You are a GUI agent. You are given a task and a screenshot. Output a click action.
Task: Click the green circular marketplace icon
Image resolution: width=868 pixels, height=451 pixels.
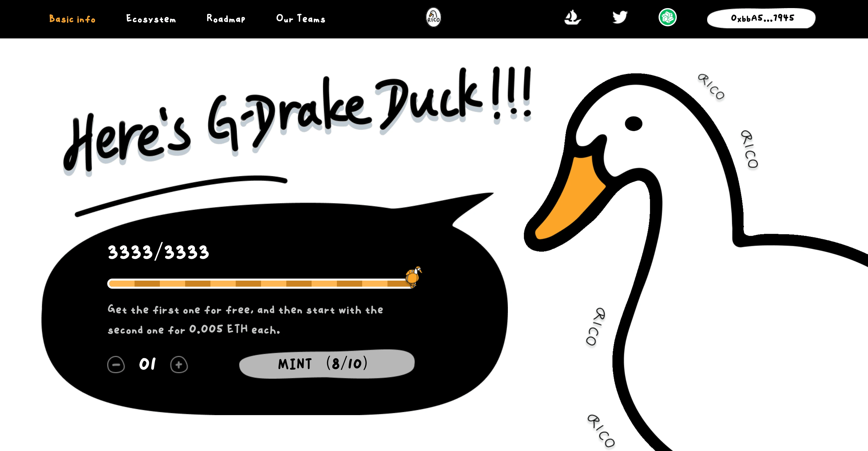click(x=667, y=17)
